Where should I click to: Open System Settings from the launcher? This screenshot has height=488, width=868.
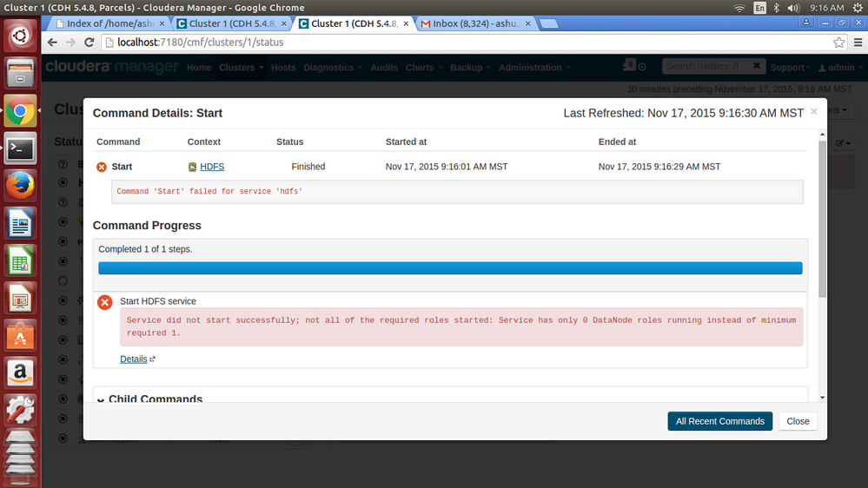20,411
